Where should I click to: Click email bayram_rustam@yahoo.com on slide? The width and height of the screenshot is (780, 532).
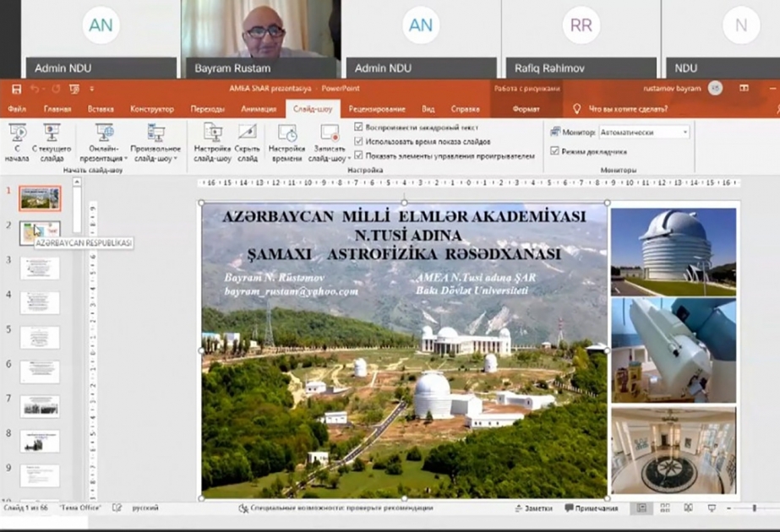coord(291,292)
